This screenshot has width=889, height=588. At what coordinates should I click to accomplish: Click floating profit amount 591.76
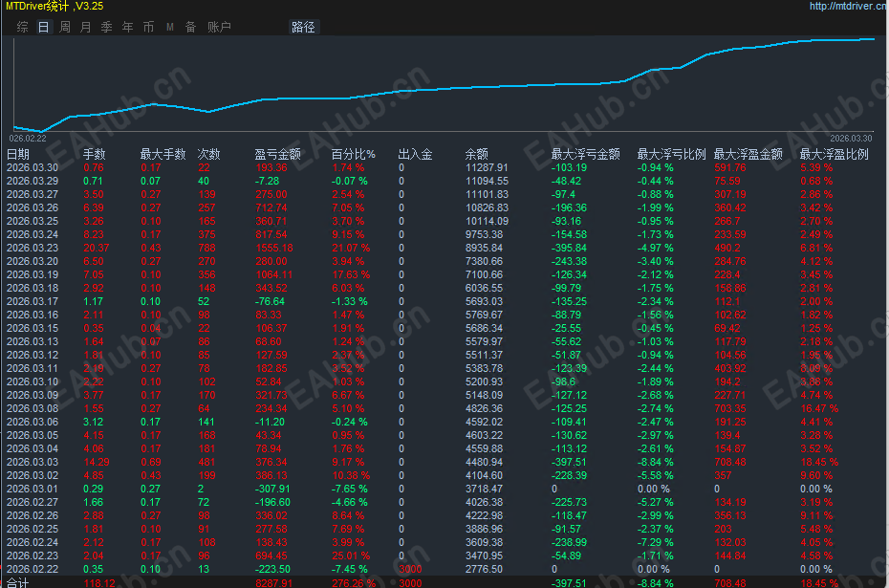point(730,167)
